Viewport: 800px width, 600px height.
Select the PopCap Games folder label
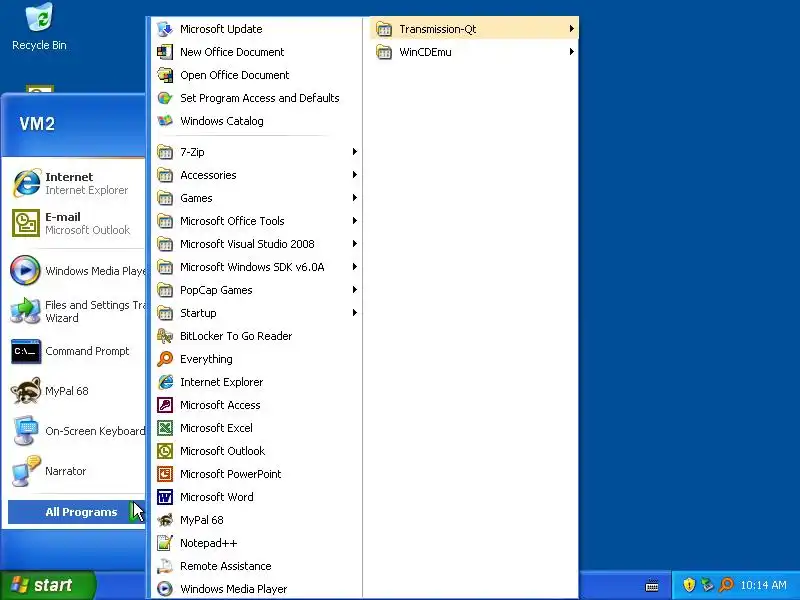point(216,290)
